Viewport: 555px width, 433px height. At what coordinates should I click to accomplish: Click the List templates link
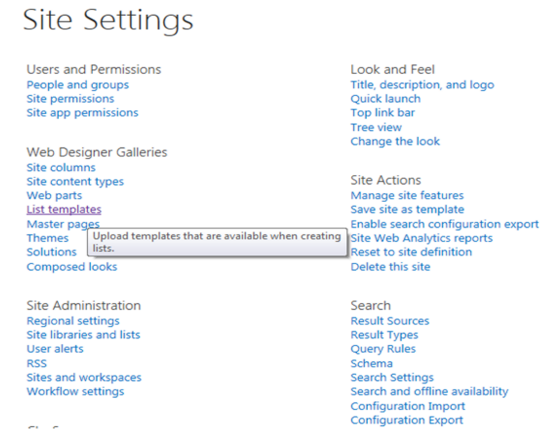tap(64, 210)
